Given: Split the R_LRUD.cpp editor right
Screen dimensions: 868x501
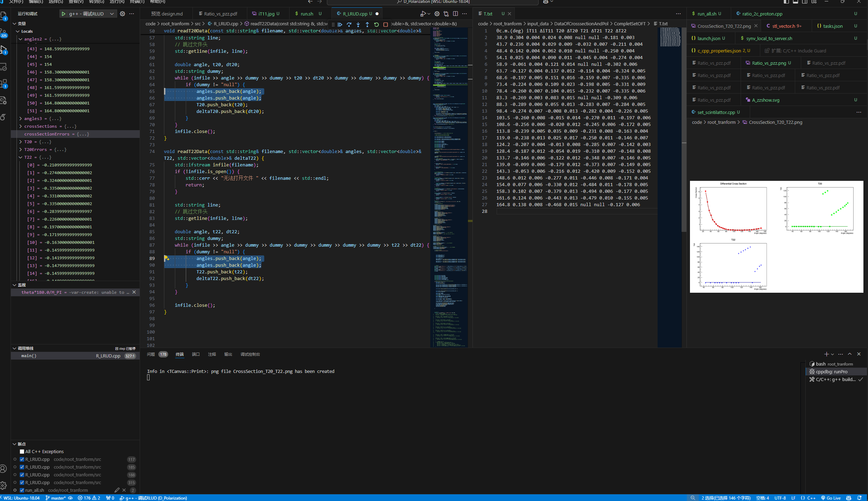Looking at the screenshot, I should click(456, 14).
